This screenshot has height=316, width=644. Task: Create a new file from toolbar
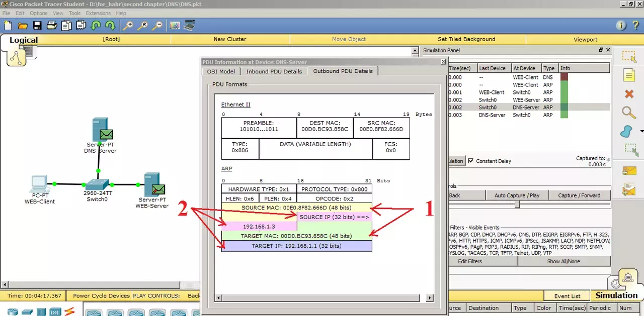coord(9,26)
